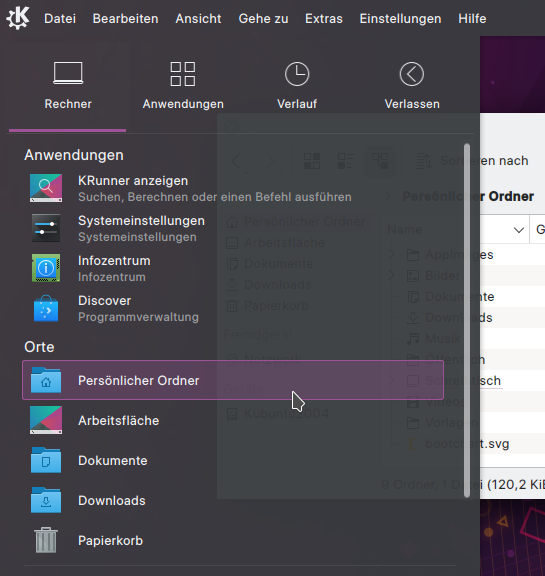Open the Infozentrum application
This screenshot has height=576, width=545.
(233, 269)
